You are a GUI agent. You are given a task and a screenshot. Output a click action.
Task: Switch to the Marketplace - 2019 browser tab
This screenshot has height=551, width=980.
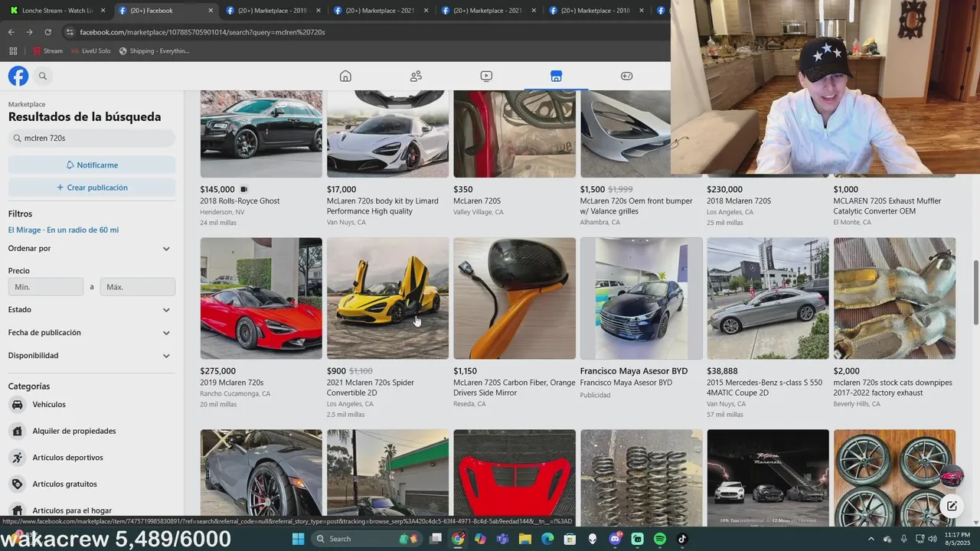coord(273,11)
